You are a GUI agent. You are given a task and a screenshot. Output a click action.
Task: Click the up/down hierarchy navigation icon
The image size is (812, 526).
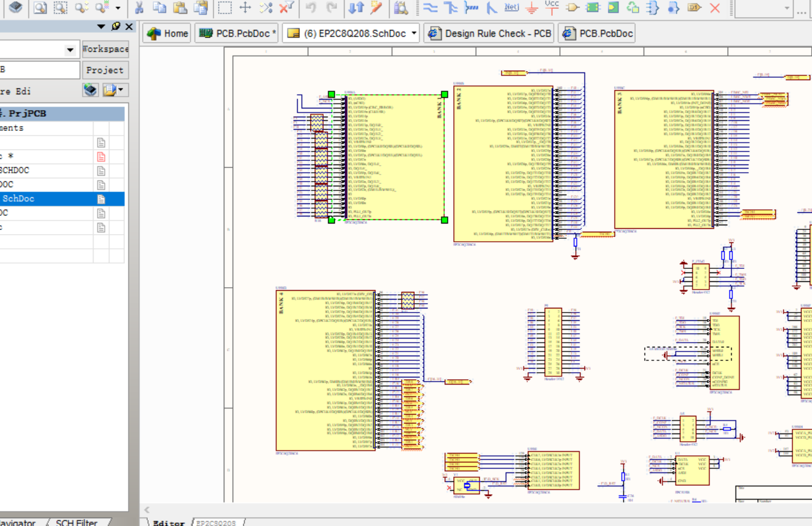click(356, 8)
